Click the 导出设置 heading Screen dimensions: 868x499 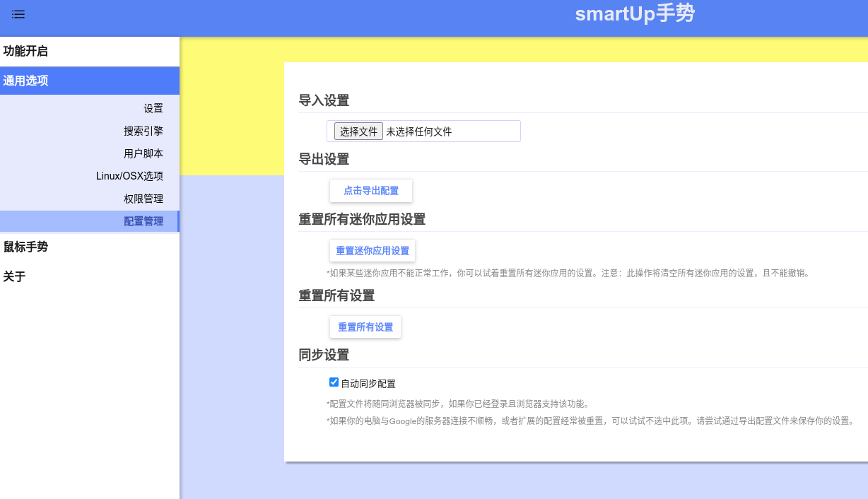coord(324,160)
